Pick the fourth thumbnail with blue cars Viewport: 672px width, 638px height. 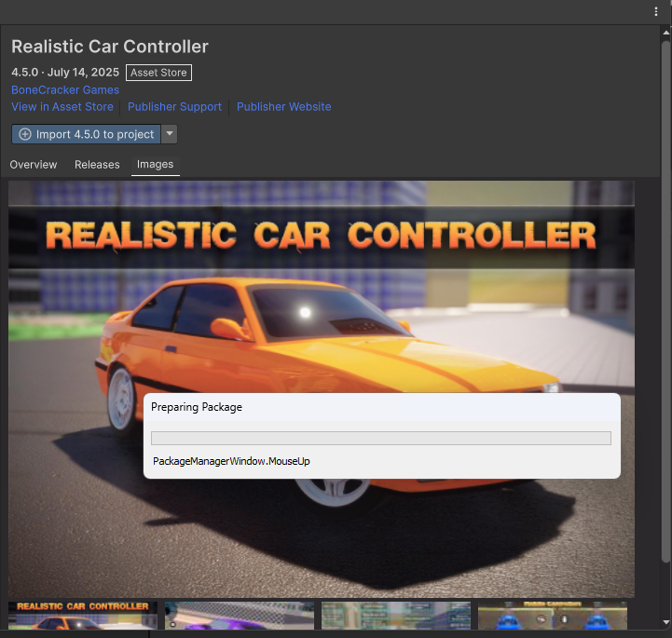coord(553,616)
